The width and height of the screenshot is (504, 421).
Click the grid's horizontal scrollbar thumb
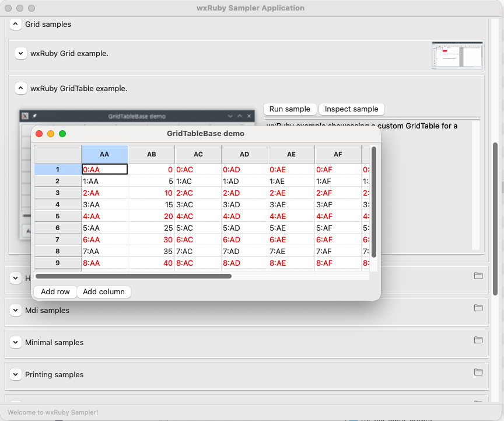tap(134, 276)
